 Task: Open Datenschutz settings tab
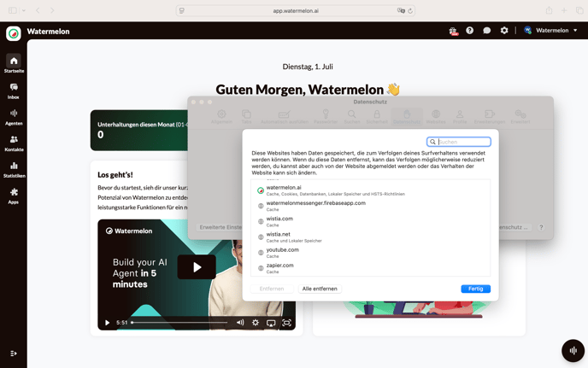click(407, 116)
